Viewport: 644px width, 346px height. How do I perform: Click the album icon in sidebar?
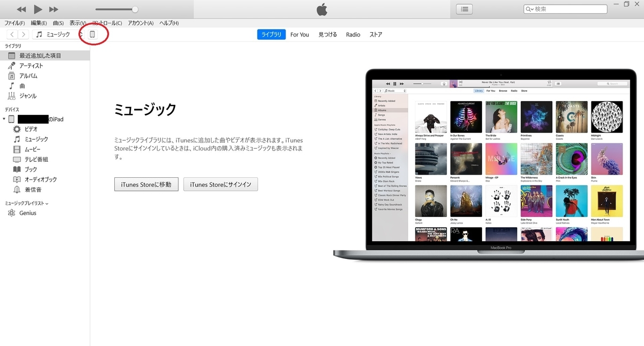point(12,76)
